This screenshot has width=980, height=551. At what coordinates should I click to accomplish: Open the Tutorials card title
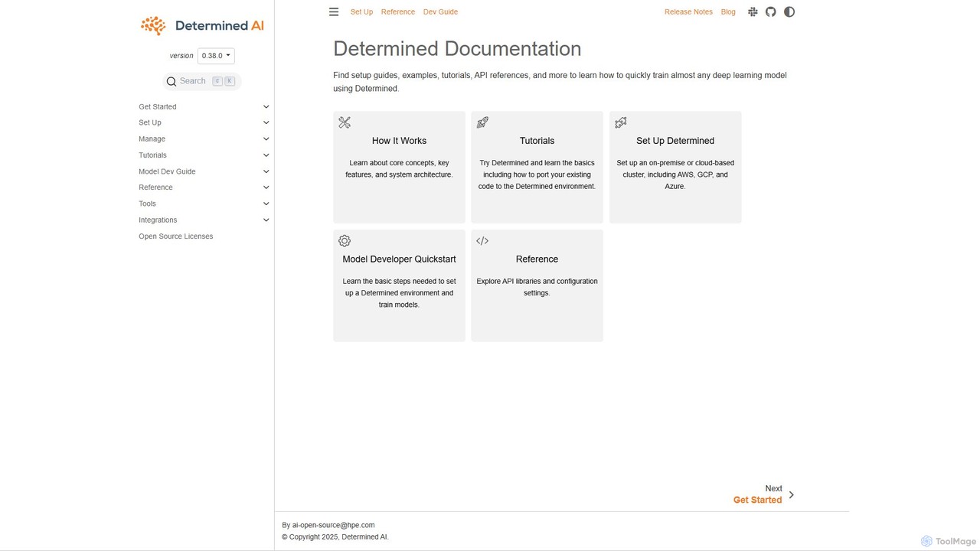point(537,141)
